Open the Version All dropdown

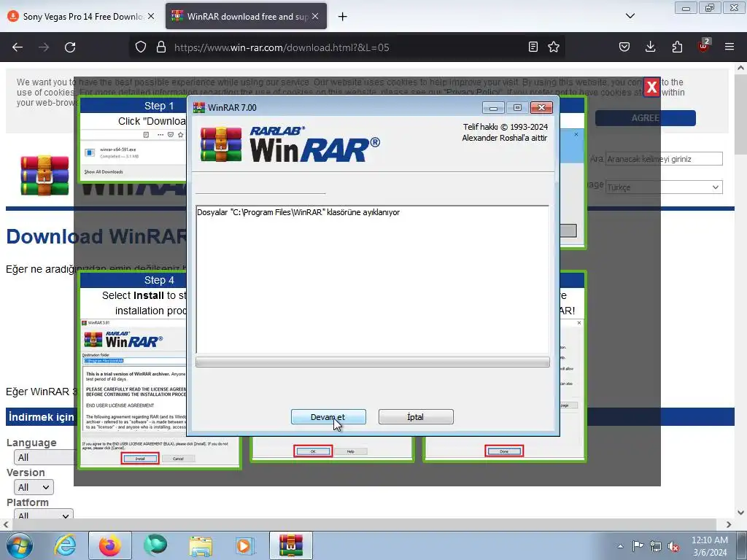click(x=34, y=487)
